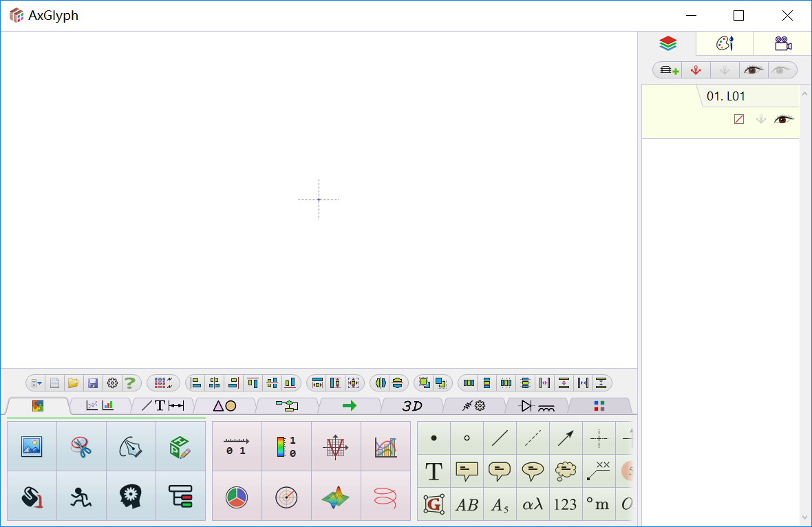Viewport: 812px width, 527px height.
Task: Select the filled point tool
Action: click(x=434, y=438)
